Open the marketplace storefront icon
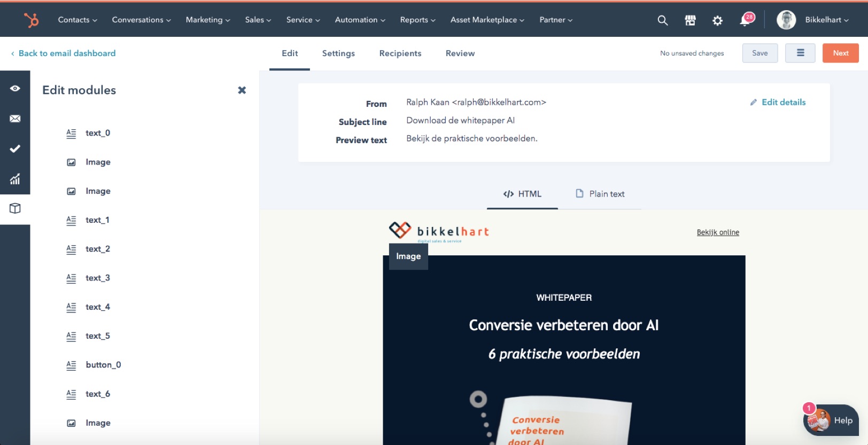The width and height of the screenshot is (868, 445). point(690,20)
